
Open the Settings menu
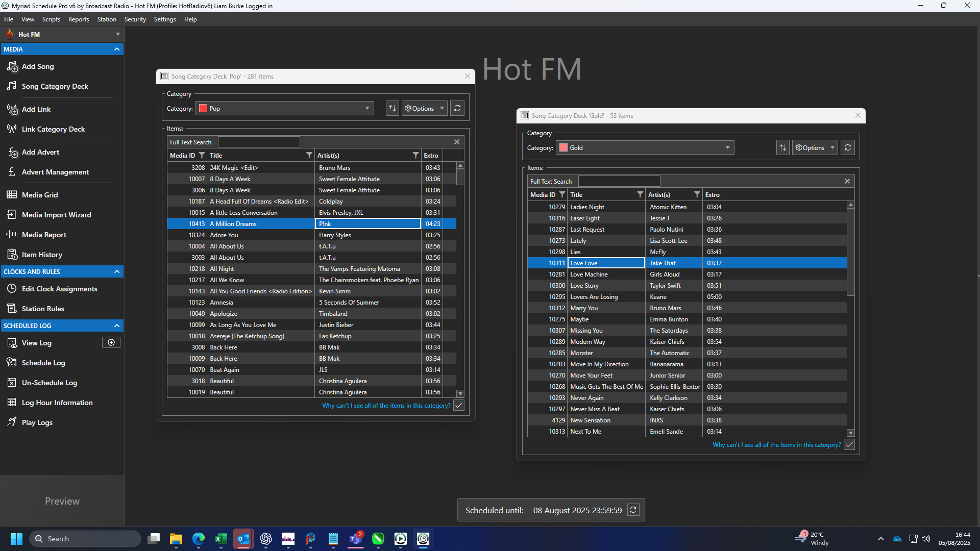164,19
